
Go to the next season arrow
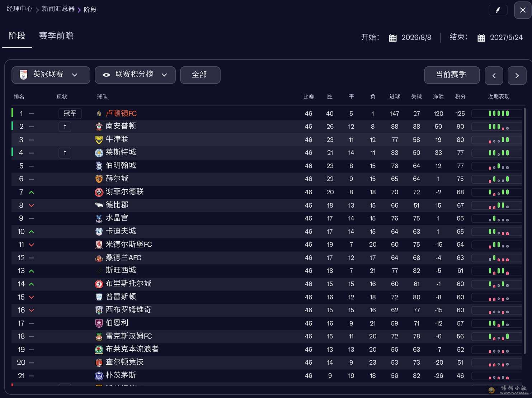click(x=517, y=75)
